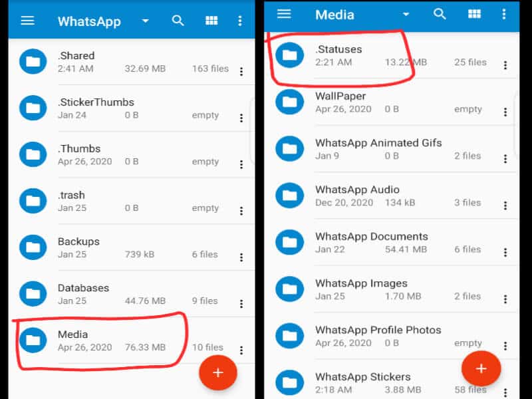532x399 pixels.
Task: Select the "WhatsApp Stickers" folder name
Action: pyautogui.click(x=362, y=377)
